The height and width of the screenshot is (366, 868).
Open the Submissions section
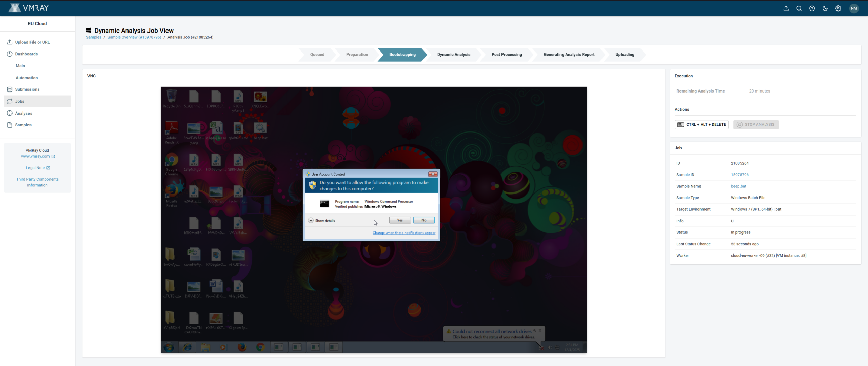pos(27,89)
